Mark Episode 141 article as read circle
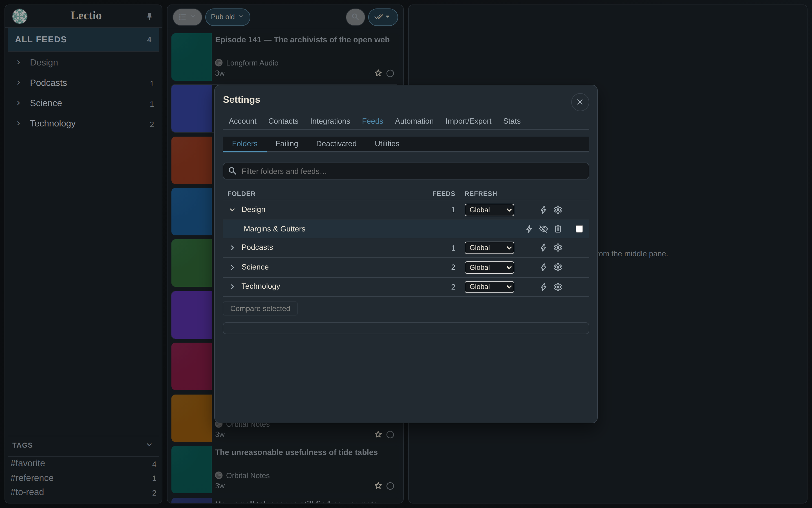The height and width of the screenshot is (508, 812). (390, 73)
